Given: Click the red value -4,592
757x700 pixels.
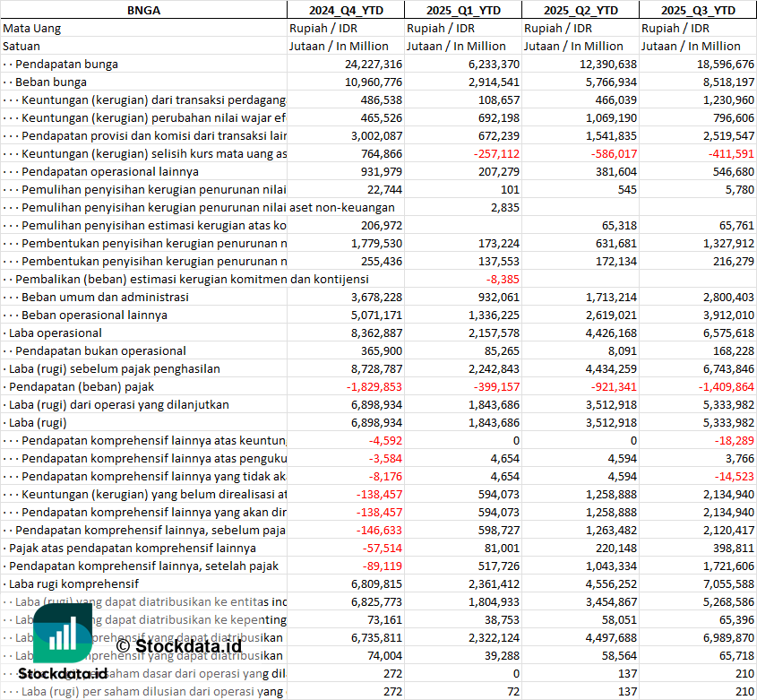Looking at the screenshot, I should click(x=385, y=440).
